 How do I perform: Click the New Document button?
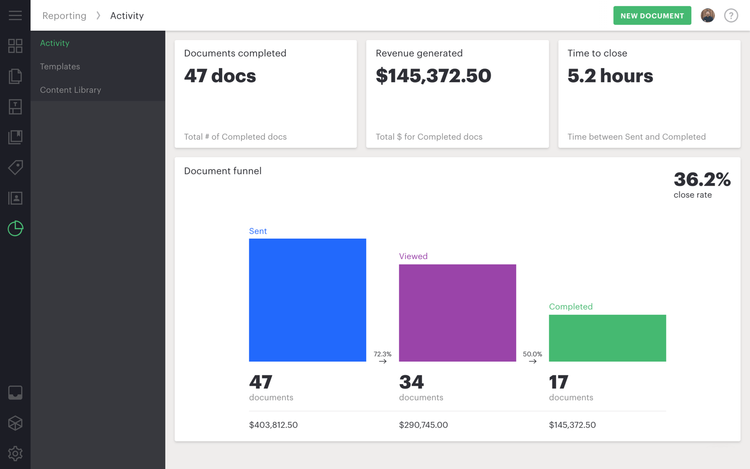pos(652,16)
